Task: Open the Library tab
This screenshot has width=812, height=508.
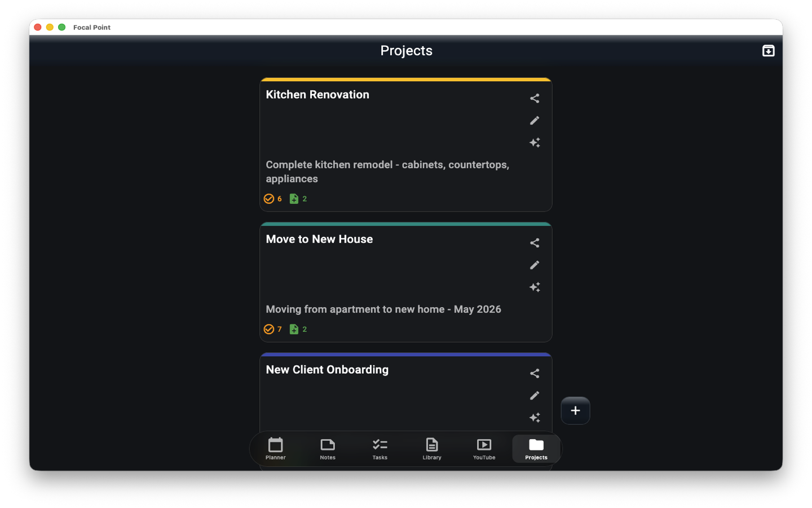Action: tap(431, 449)
